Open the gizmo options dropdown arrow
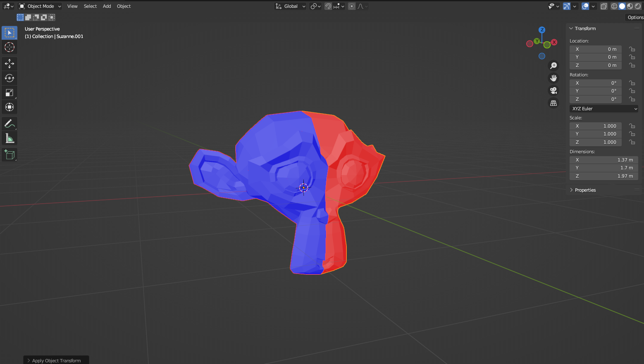 575,6
